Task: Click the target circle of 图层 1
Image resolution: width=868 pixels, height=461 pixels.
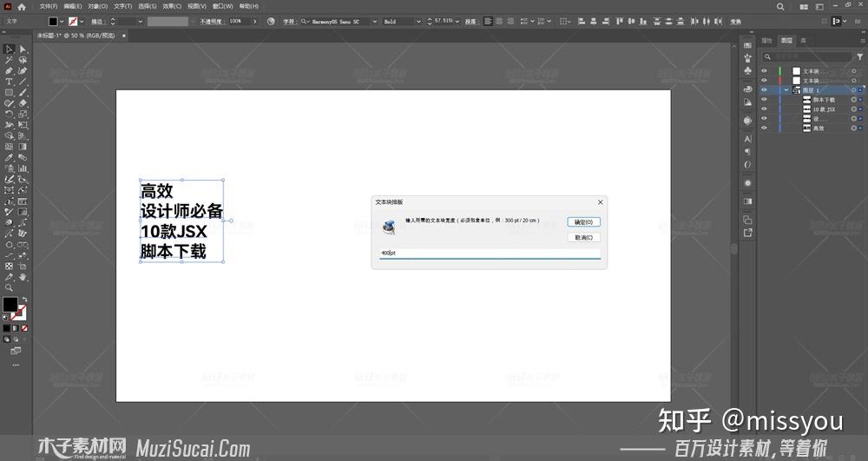Action: (x=853, y=90)
